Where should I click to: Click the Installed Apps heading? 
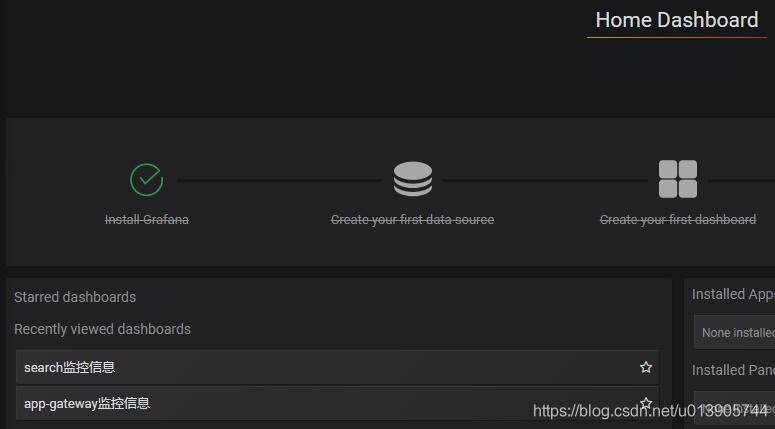click(732, 294)
